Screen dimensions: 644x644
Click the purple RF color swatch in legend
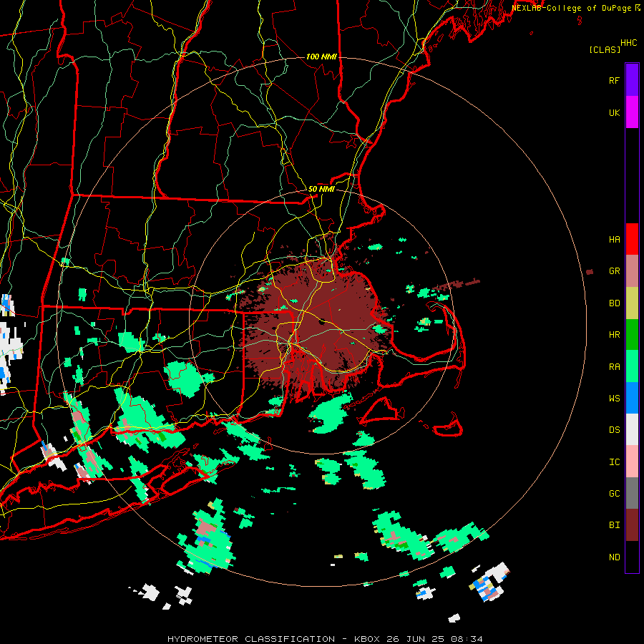[x=632, y=80]
